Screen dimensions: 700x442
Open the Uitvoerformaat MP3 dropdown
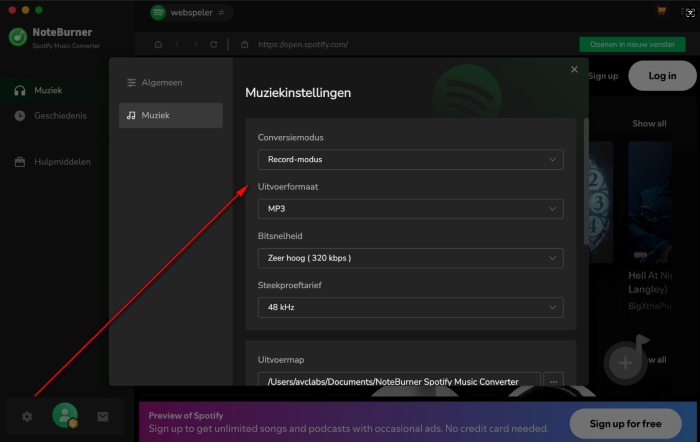pos(409,209)
